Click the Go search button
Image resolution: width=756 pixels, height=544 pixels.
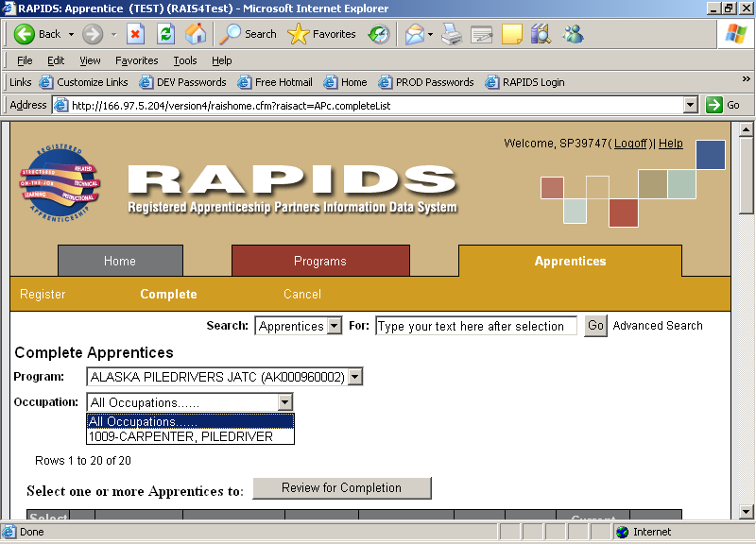click(x=595, y=326)
